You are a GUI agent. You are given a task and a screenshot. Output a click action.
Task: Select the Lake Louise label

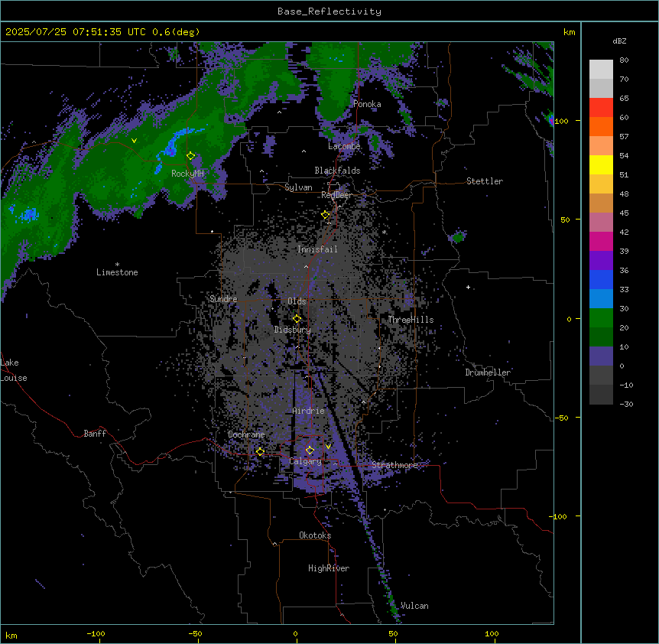[14, 370]
